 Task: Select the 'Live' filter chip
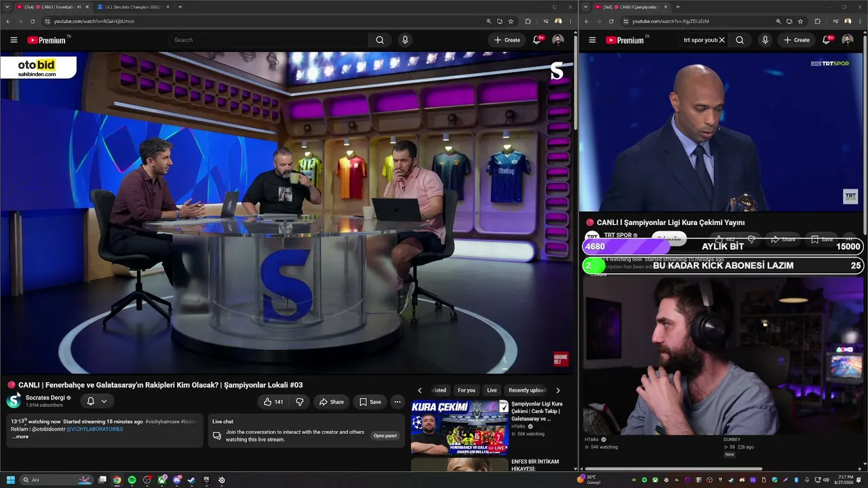(x=492, y=390)
